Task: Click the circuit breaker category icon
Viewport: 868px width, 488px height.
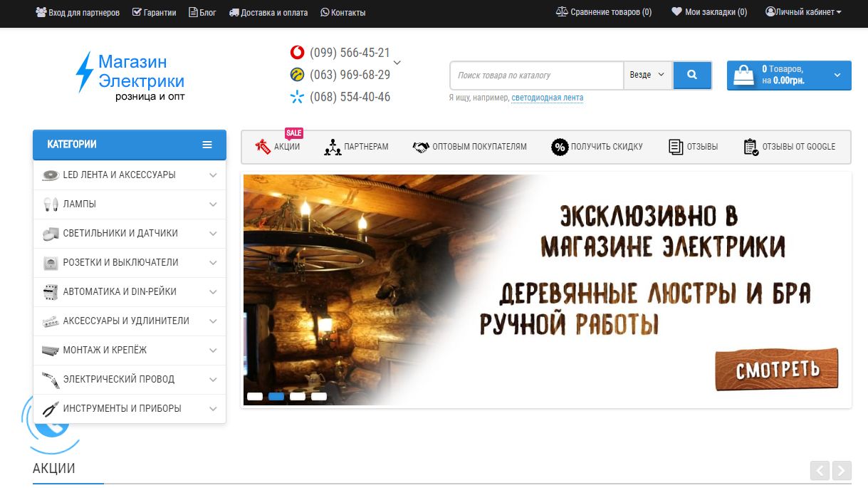Action: pos(50,291)
